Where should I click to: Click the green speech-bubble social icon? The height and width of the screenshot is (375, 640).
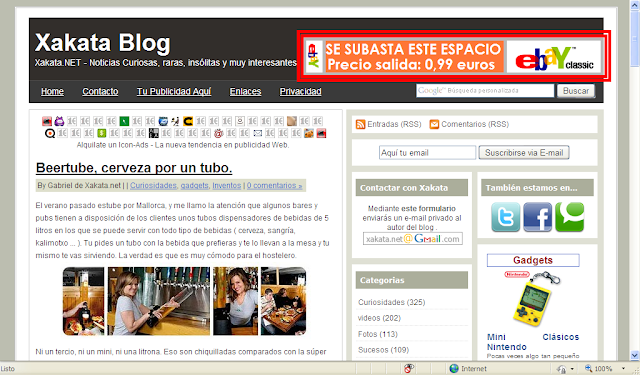(x=569, y=217)
